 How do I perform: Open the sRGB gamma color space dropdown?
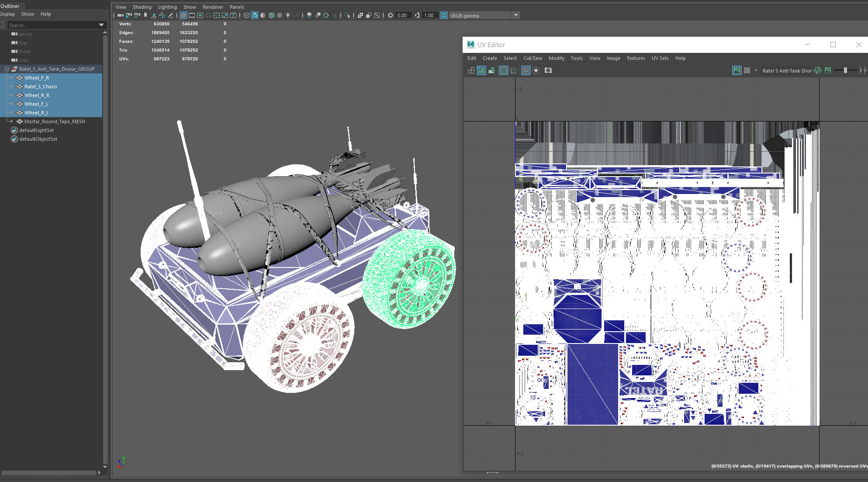click(x=516, y=15)
